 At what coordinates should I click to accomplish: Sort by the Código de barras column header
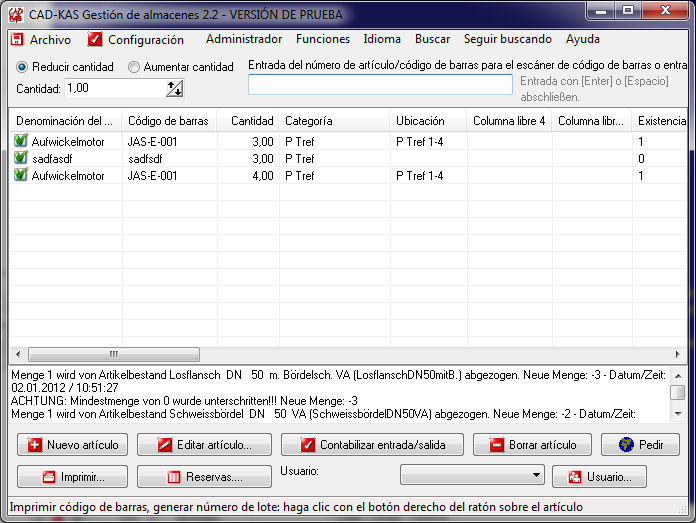pos(168,121)
